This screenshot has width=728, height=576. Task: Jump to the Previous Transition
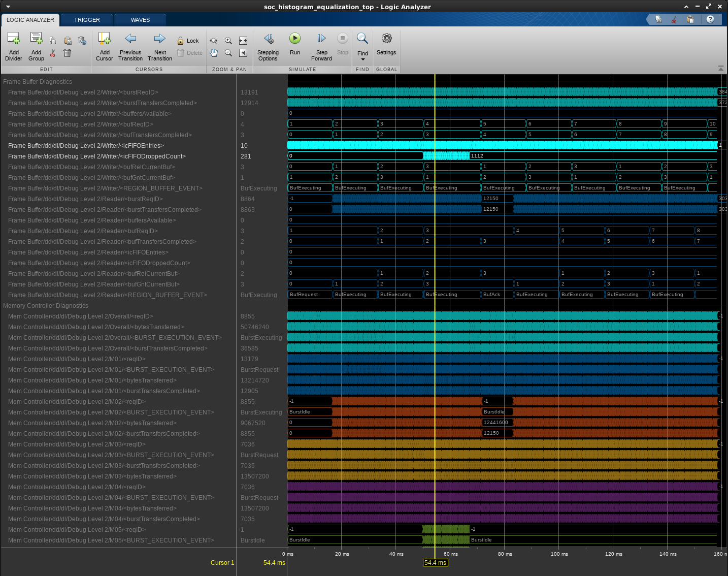[130, 39]
